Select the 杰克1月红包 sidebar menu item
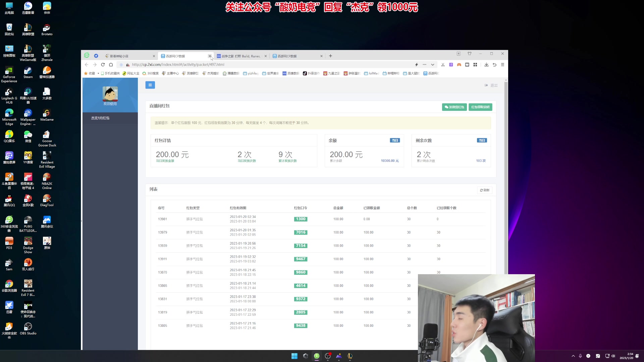This screenshot has width=644, height=362. coord(100,118)
